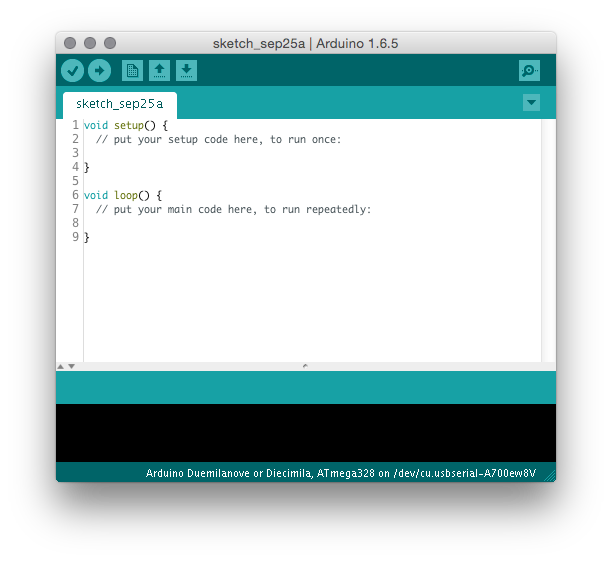Click line 1 'void setup() {'

[x=126, y=126]
